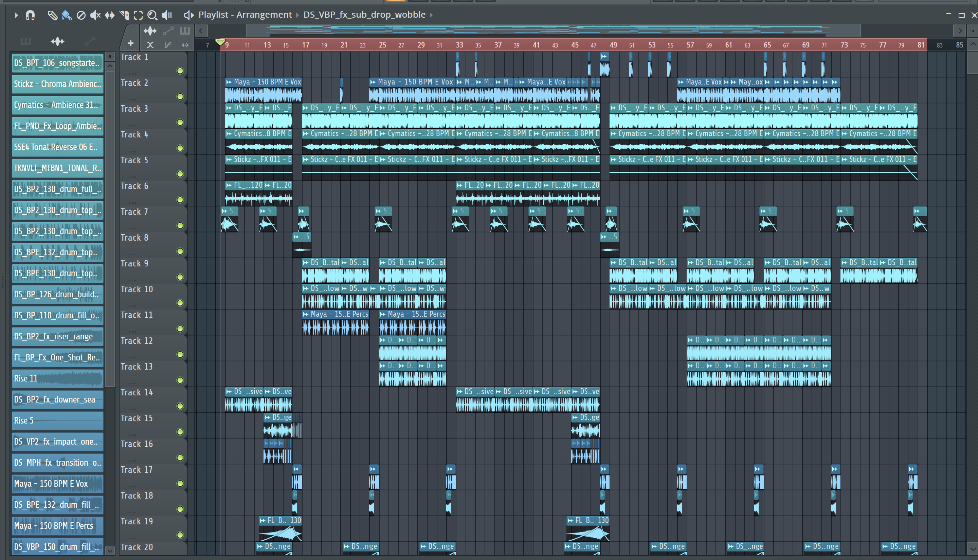
Task: Click the Track 10 header label
Action: pos(137,289)
